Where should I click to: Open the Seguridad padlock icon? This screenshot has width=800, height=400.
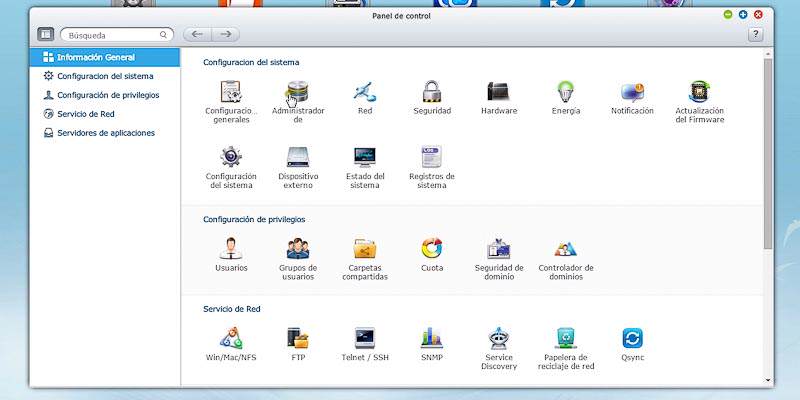pyautogui.click(x=432, y=92)
